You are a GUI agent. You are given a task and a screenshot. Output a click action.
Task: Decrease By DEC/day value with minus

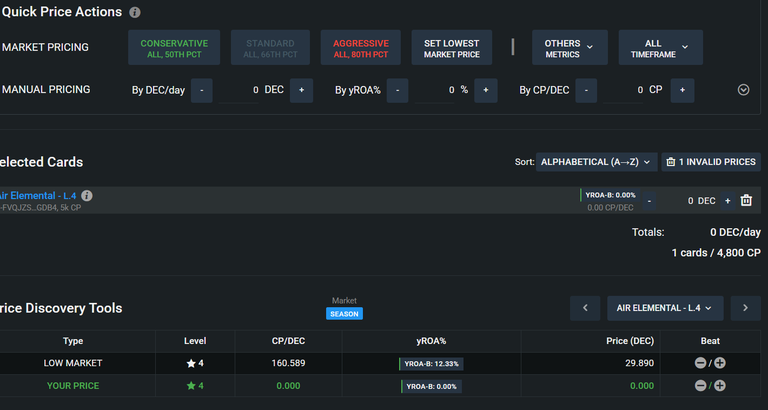[202, 91]
